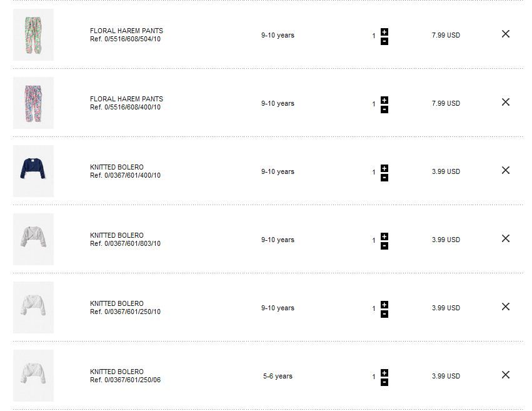532x411 pixels.
Task: Increase quantity of navy Knitted Bolero
Action: pos(384,168)
